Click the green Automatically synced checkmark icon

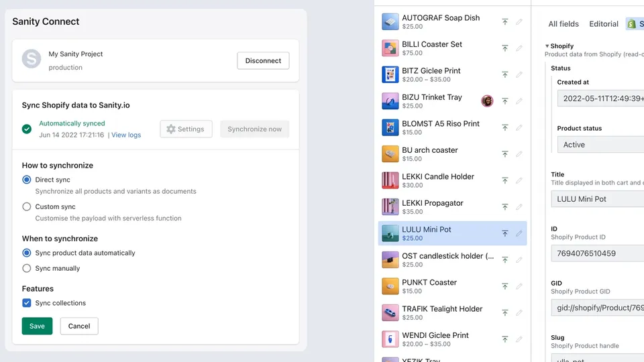[x=27, y=129]
